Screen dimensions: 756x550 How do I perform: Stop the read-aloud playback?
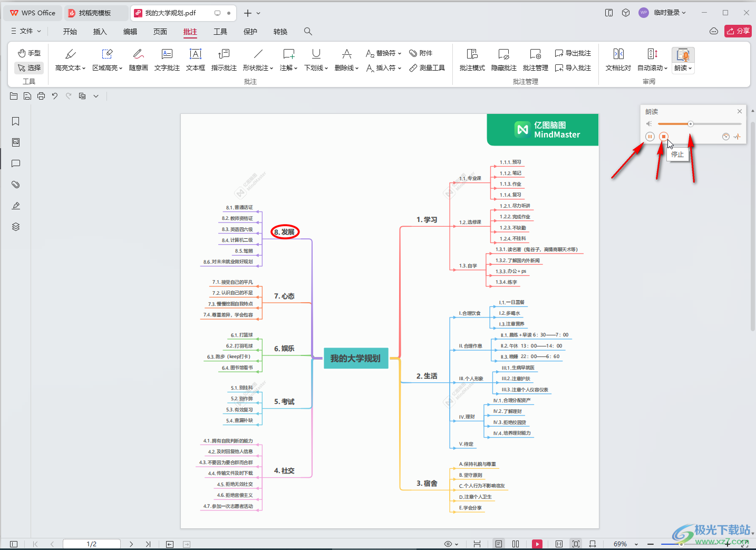pos(664,137)
